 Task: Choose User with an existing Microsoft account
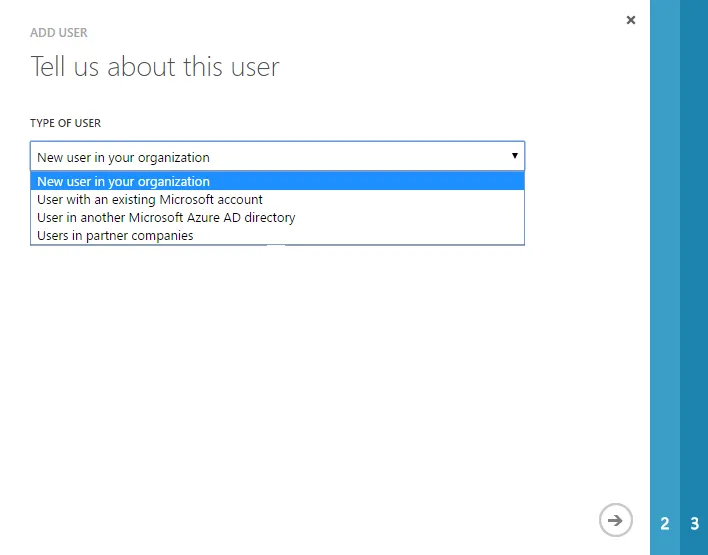point(150,200)
